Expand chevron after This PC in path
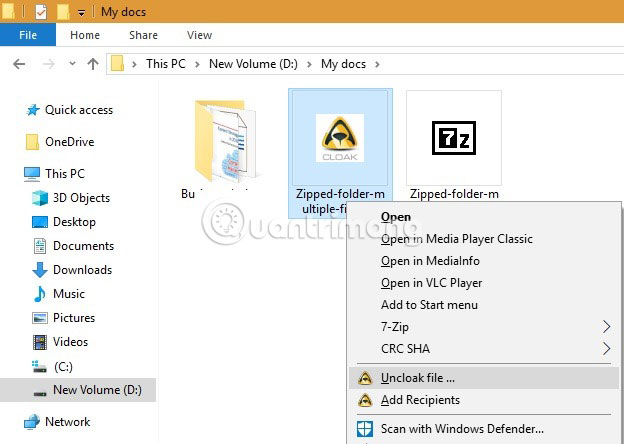Image resolution: width=624 pixels, height=444 pixels. 197,64
